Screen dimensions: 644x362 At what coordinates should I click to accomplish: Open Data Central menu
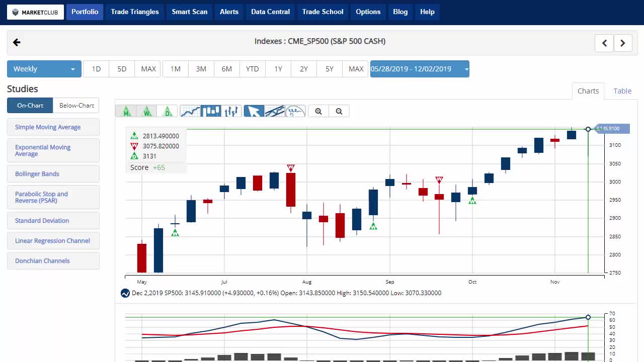(270, 12)
